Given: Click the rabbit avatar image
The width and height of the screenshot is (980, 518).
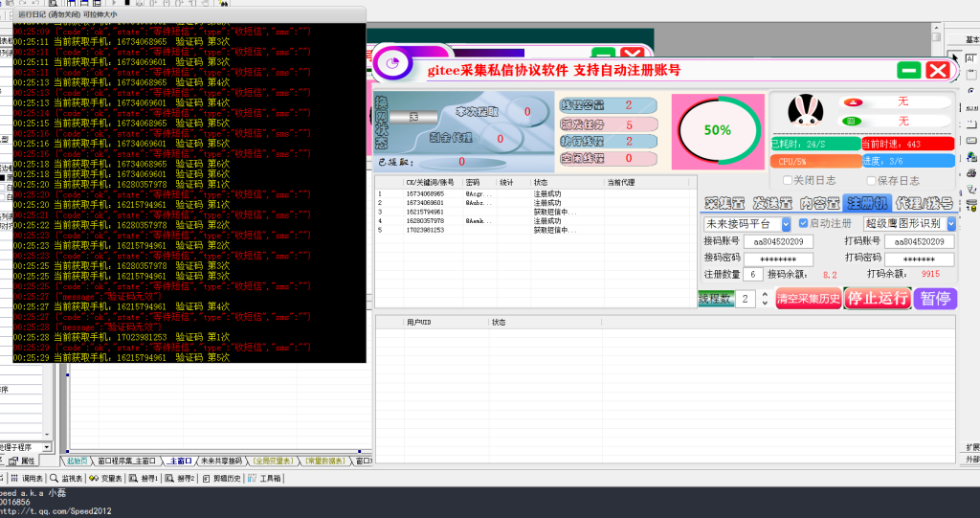Looking at the screenshot, I should pos(806,111).
